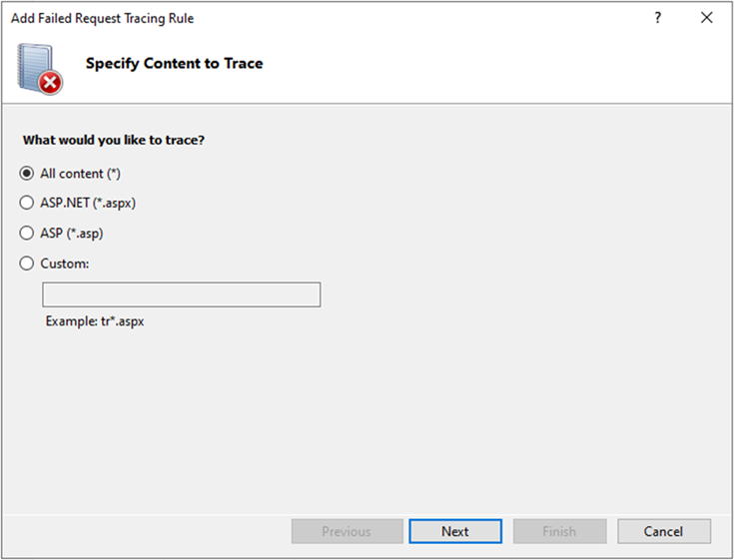This screenshot has width=734, height=560.
Task: Cancel the tracing rule wizard
Action: [664, 531]
